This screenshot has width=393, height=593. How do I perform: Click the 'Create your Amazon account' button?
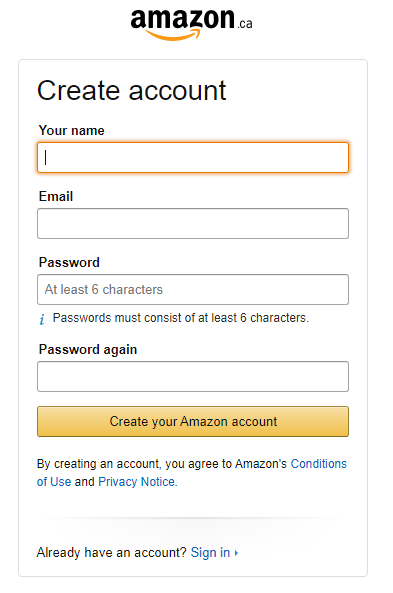click(193, 422)
